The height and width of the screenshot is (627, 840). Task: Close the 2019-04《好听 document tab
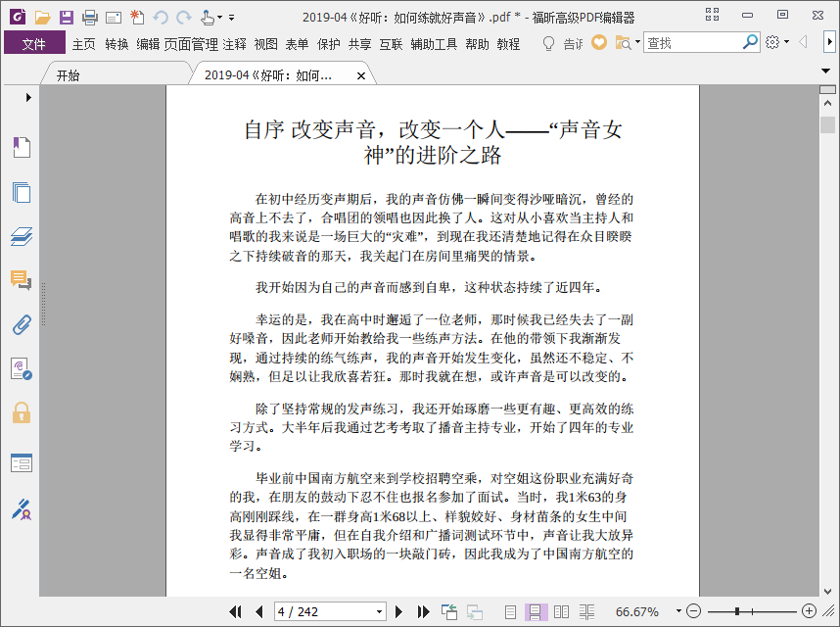[361, 76]
